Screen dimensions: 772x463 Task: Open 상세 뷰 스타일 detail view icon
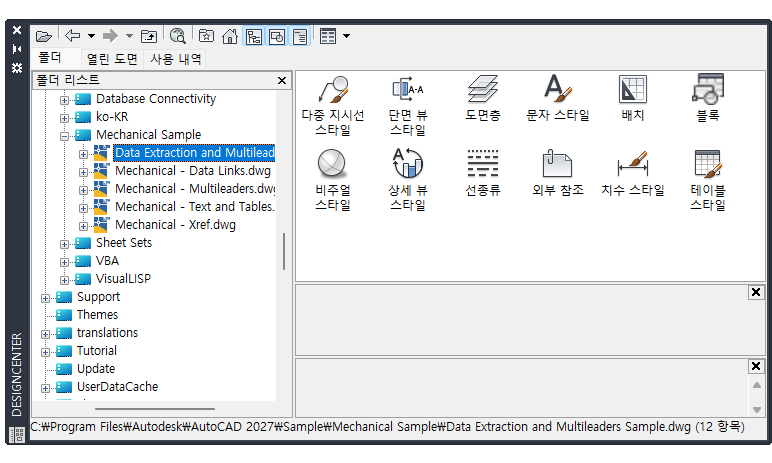(x=408, y=180)
